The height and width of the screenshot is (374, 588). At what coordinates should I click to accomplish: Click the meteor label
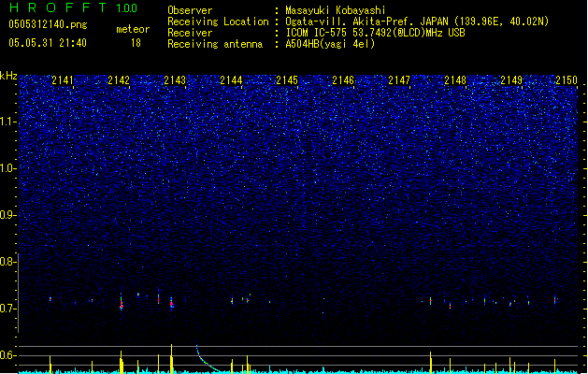[x=133, y=29]
